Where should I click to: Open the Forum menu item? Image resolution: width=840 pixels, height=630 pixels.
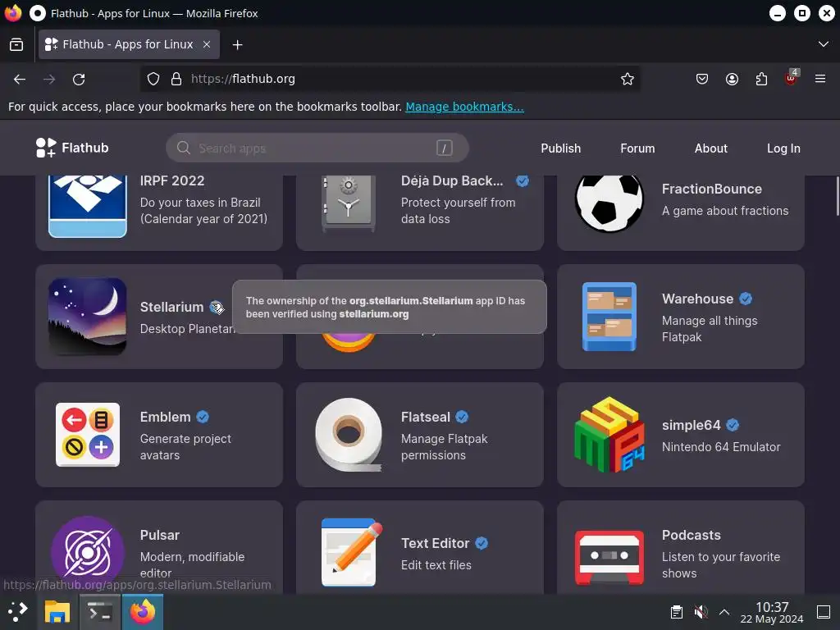[637, 148]
